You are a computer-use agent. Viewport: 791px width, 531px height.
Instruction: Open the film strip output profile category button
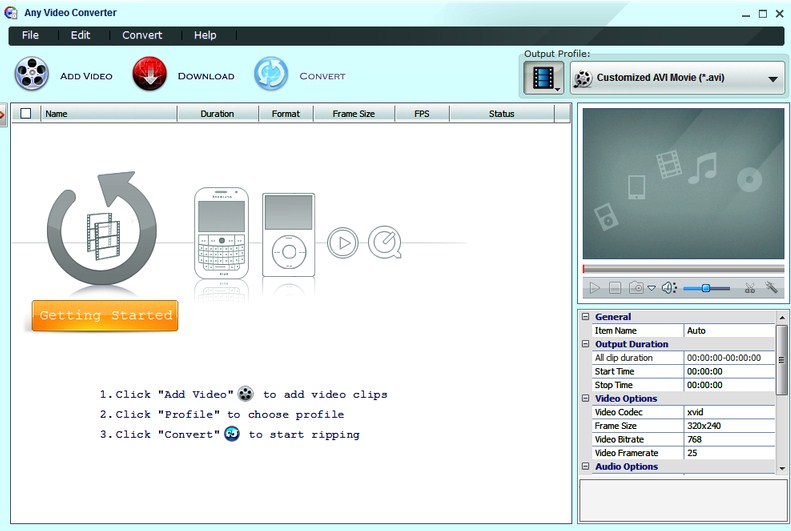coord(543,78)
